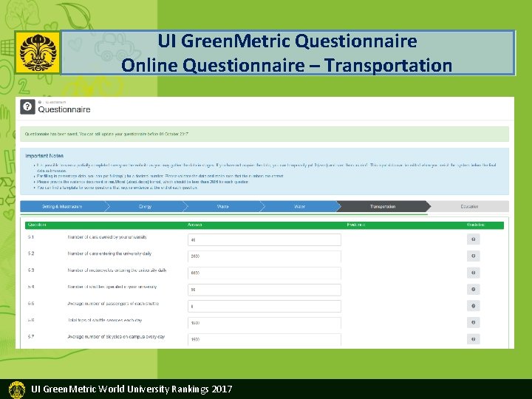The image size is (532, 399).
Task: Click the question-mark Questionnaire page icon
Action: [27, 107]
